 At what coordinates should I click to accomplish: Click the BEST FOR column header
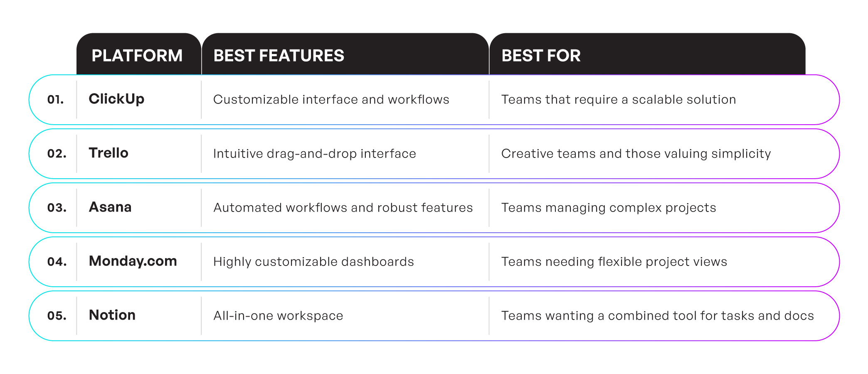541,56
